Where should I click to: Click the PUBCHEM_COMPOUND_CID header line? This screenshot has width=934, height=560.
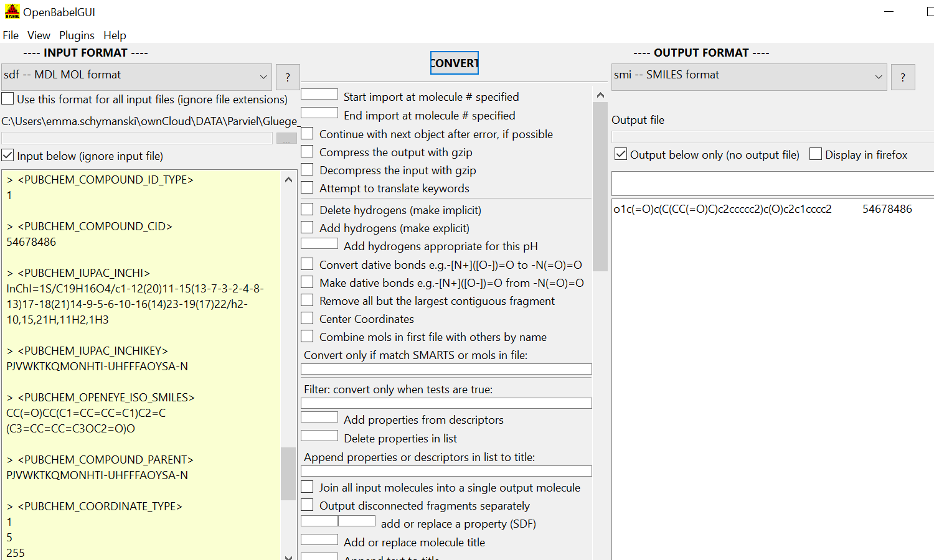tap(90, 226)
